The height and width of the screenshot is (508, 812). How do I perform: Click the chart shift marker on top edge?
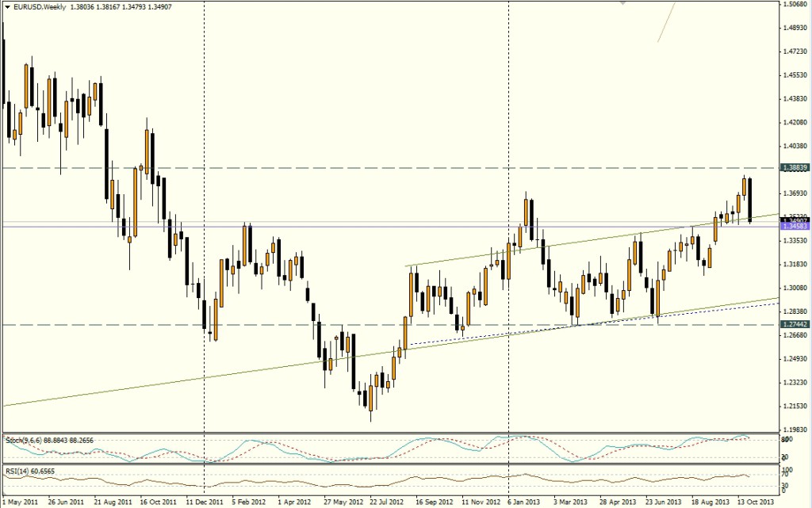click(x=623, y=3)
